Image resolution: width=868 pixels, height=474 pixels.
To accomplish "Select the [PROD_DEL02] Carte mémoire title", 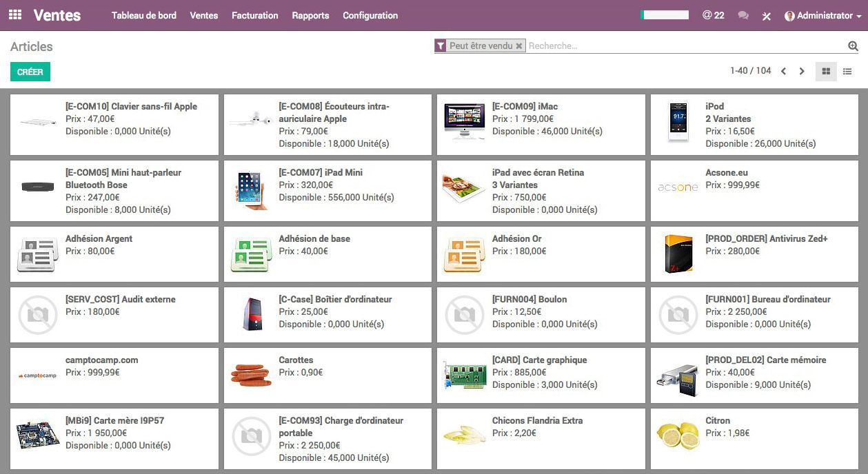I will (765, 360).
